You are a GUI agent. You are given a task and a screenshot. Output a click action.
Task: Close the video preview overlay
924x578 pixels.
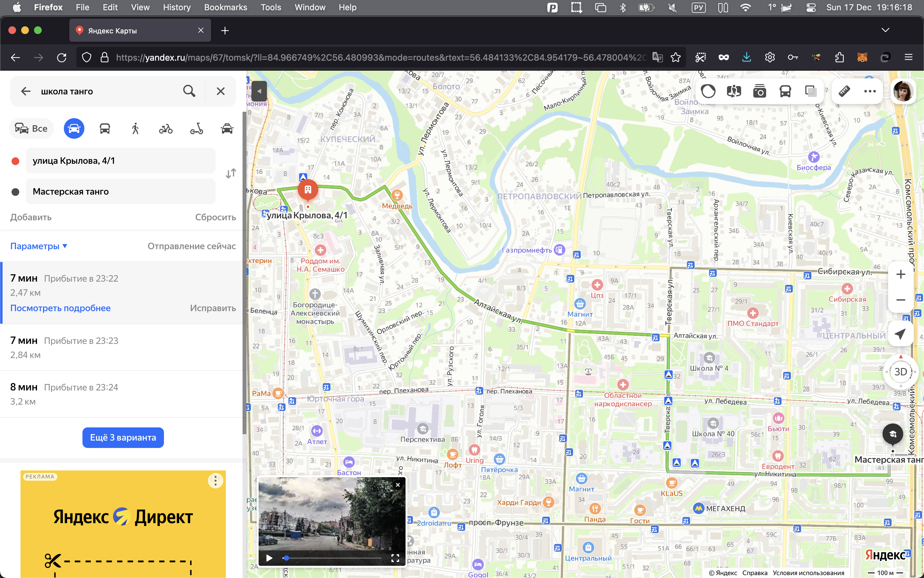pos(398,485)
